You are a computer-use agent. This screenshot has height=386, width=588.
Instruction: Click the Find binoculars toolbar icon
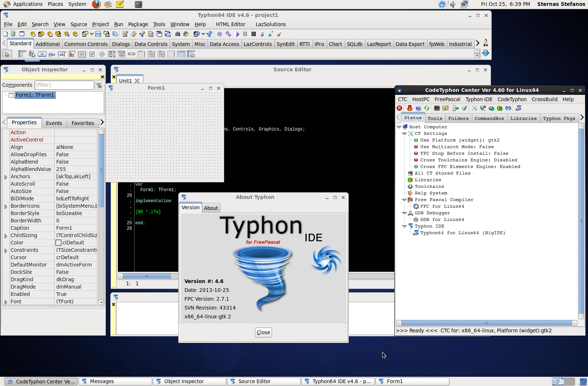coord(178,34)
